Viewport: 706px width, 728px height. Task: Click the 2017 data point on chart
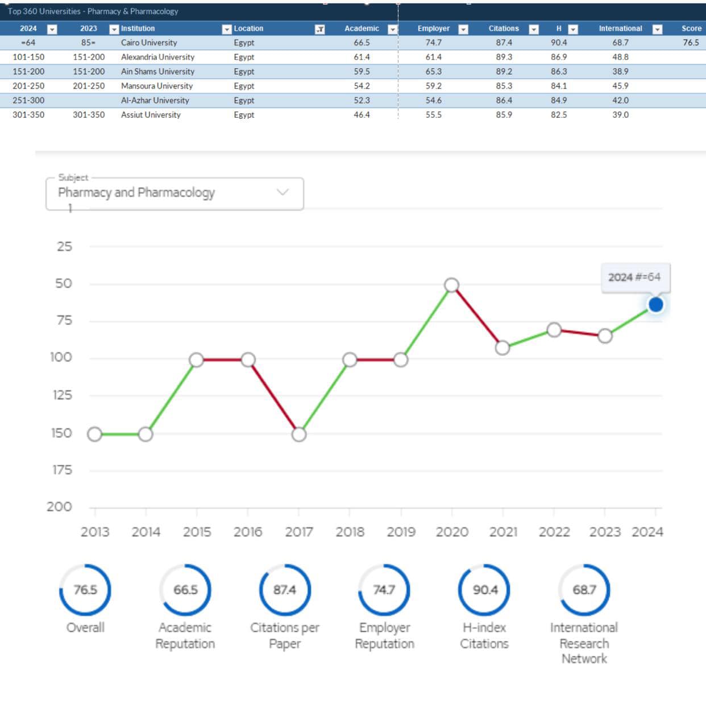coord(299,435)
